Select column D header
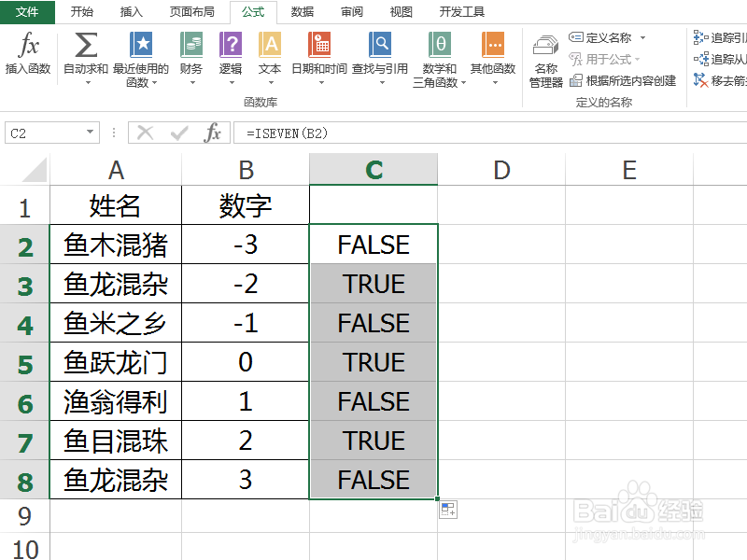Viewport: 747px width, 560px height. tap(501, 170)
